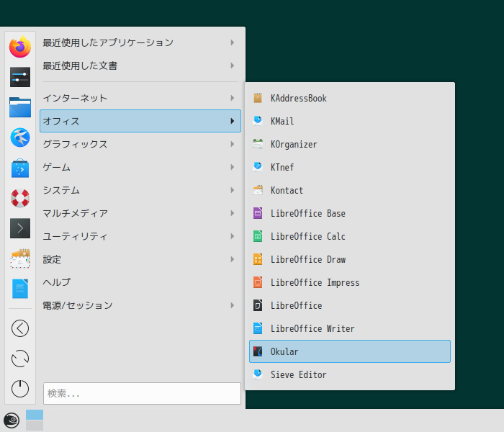
Task: Launch Firefox from the favorites sidebar
Action: tap(20, 47)
